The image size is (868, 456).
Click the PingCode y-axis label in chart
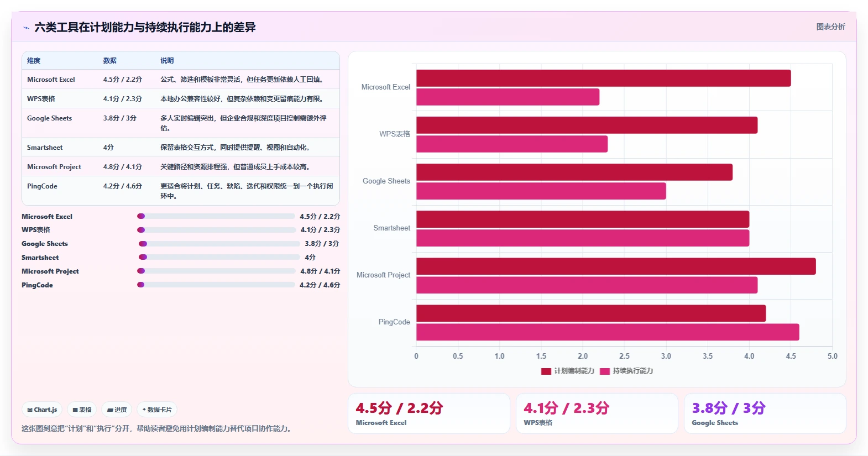(x=394, y=322)
